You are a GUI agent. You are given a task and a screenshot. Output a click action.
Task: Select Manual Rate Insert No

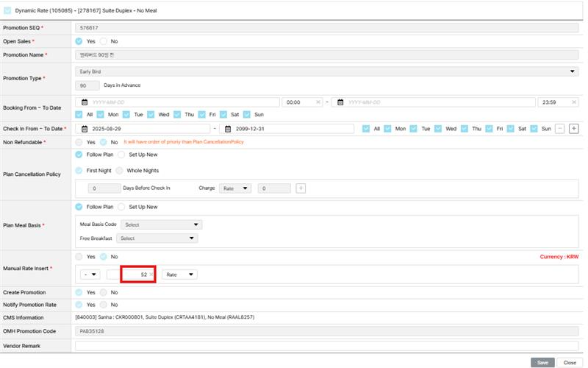[104, 257]
